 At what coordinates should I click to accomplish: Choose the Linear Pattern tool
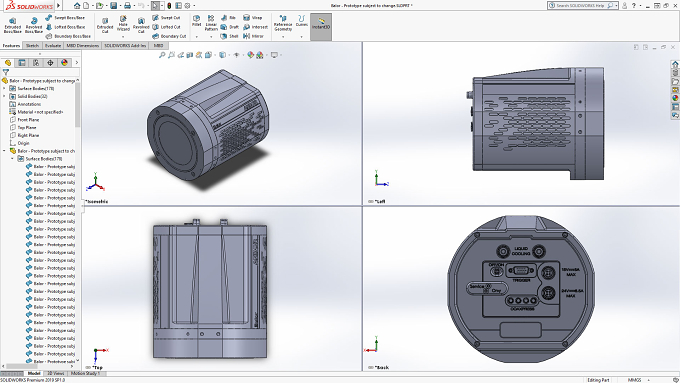pos(211,23)
